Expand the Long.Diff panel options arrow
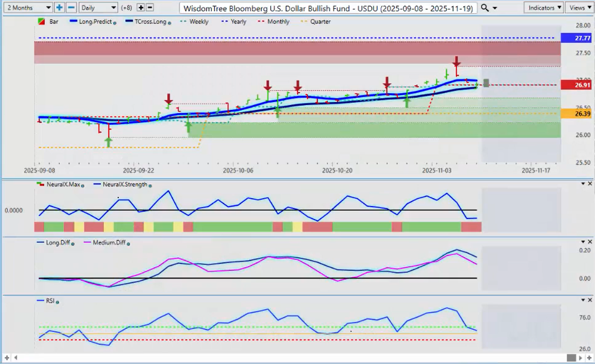This screenshot has height=364, width=595. coord(582,242)
